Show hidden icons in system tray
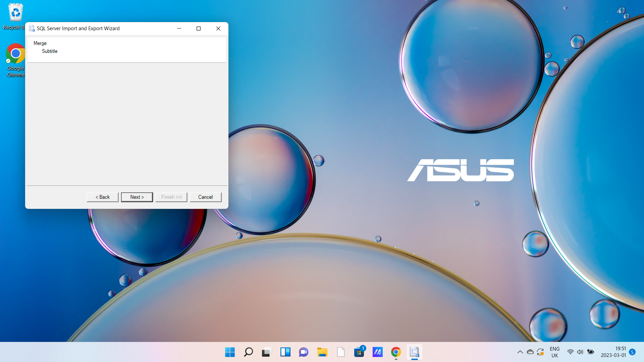Image resolution: width=644 pixels, height=362 pixels. pos(520,352)
